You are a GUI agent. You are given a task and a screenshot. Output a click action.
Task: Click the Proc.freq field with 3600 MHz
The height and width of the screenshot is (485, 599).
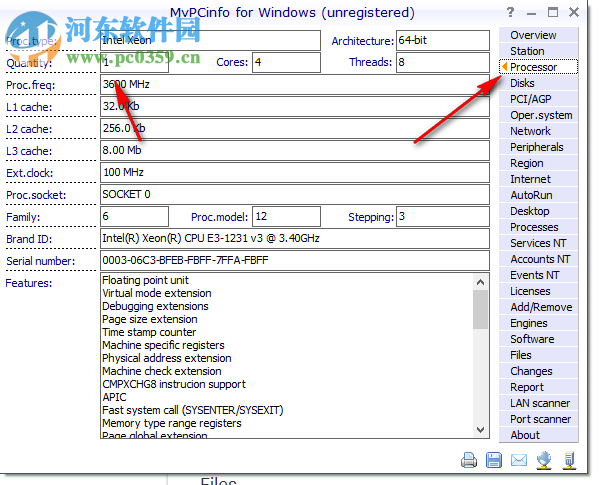[x=295, y=84]
